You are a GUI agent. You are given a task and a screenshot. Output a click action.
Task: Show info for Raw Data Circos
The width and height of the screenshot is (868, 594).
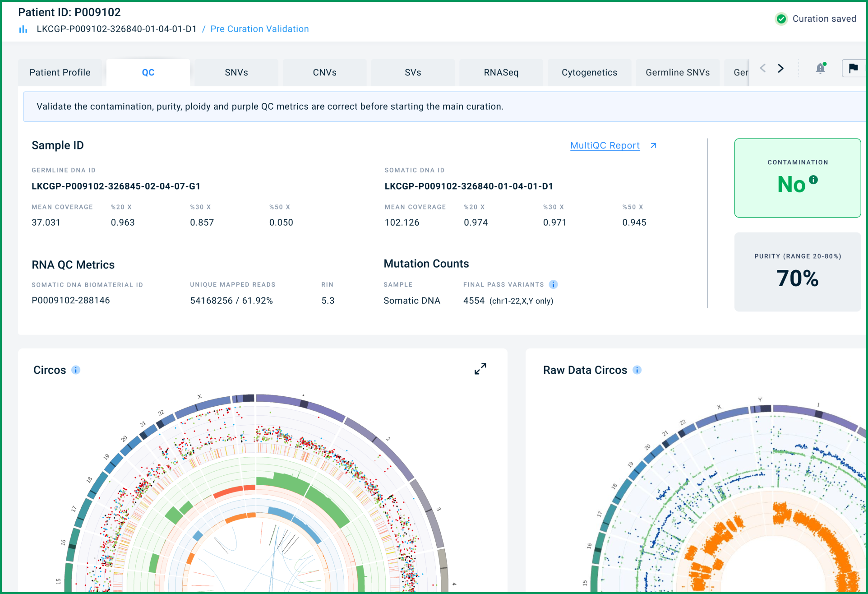point(637,370)
